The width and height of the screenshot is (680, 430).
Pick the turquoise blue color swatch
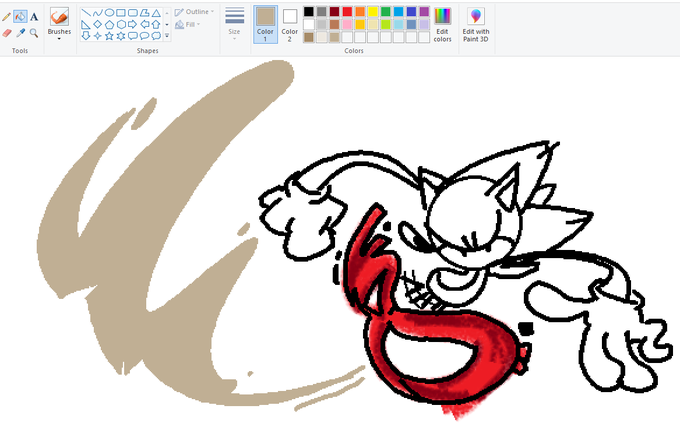click(x=399, y=12)
